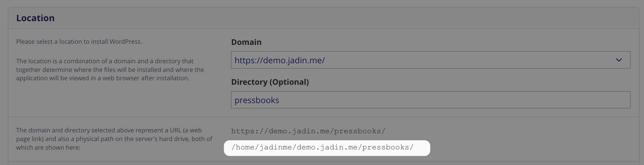The width and height of the screenshot is (644, 165).
Task: Select the https://demo.jadin.me/ domain value
Action: 280,60
